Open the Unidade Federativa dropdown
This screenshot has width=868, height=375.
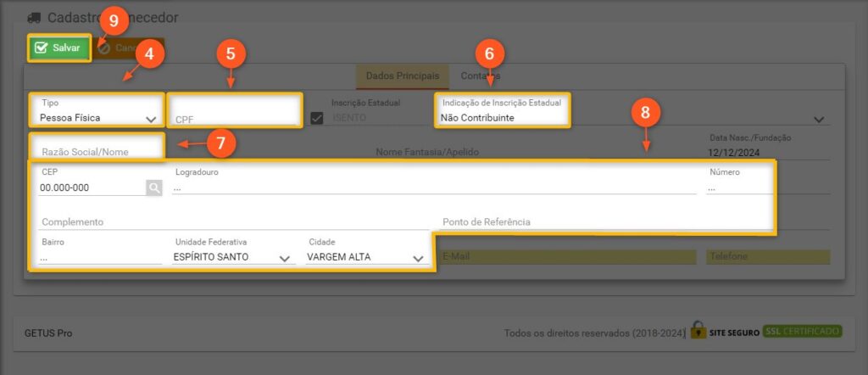tap(233, 257)
